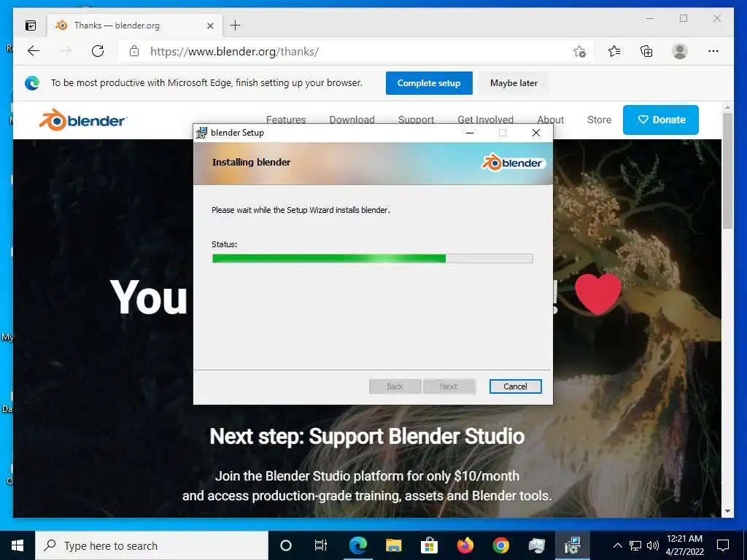The height and width of the screenshot is (560, 747).
Task: Close the blender Setup dialog
Action: [x=536, y=133]
